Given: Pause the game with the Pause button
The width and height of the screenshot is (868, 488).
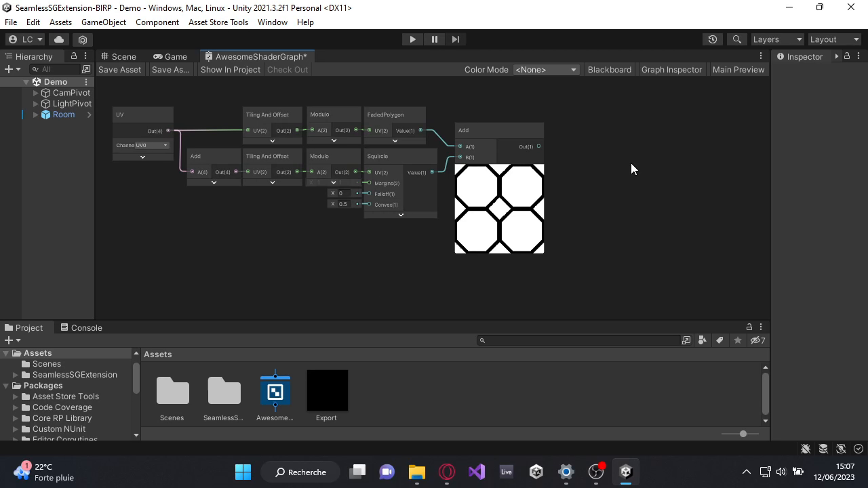Looking at the screenshot, I should click(434, 39).
